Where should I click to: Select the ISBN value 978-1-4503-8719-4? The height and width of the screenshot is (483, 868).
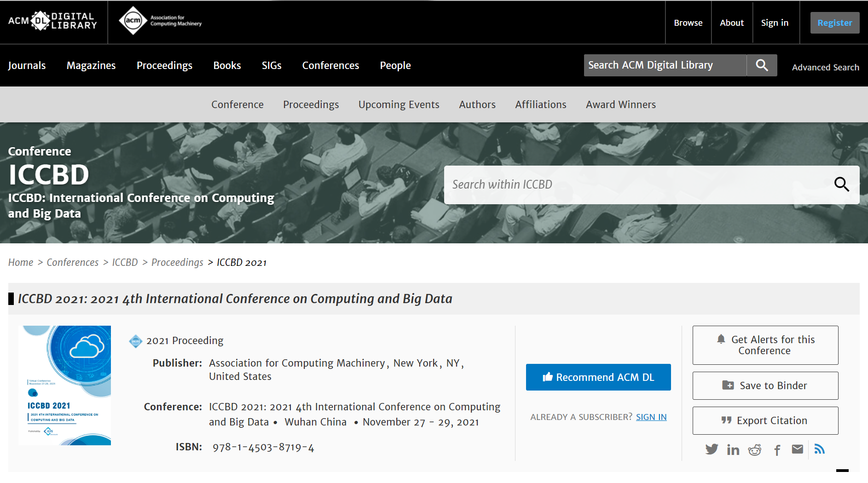pos(263,447)
